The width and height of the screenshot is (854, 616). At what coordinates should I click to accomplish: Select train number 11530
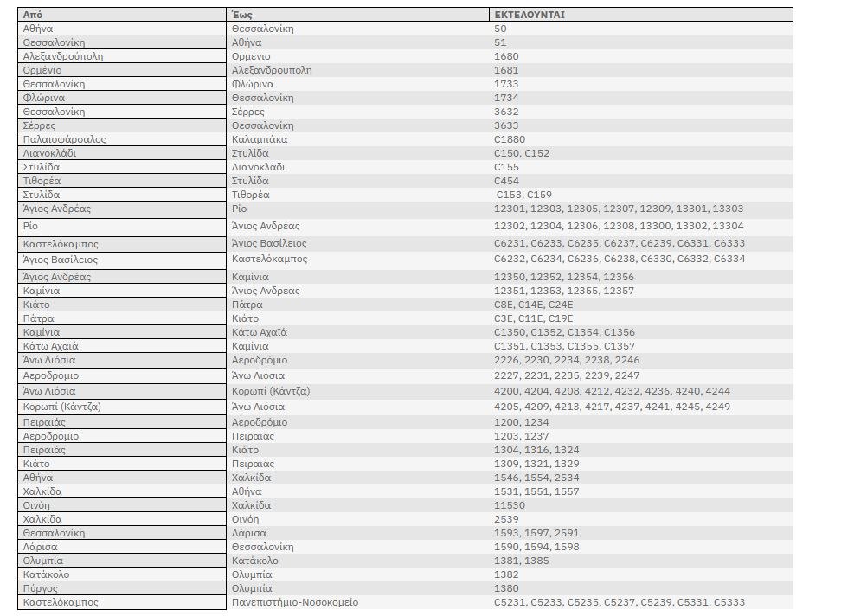tap(509, 505)
